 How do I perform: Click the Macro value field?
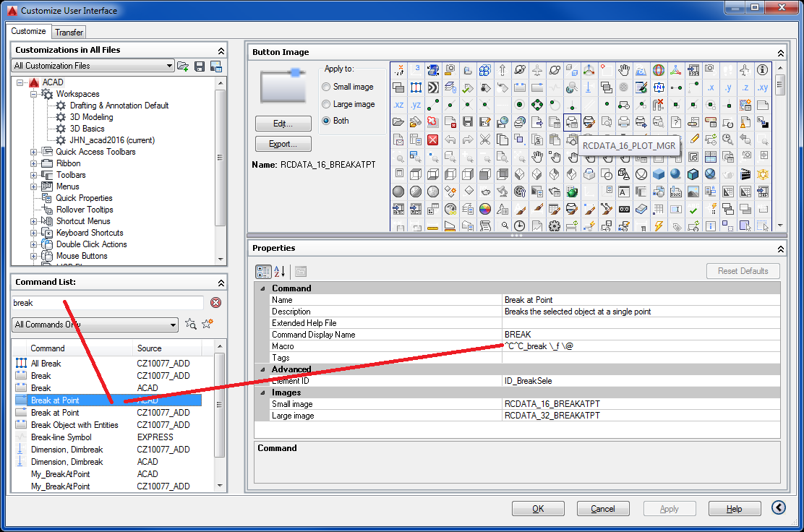[x=641, y=346]
